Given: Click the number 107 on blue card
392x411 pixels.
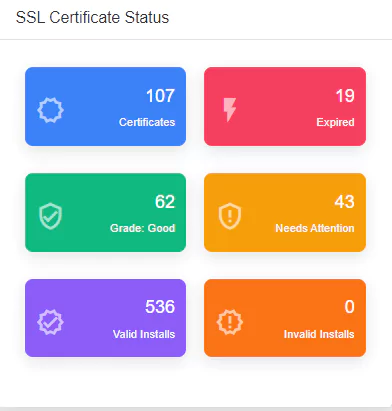Looking at the screenshot, I should pyautogui.click(x=160, y=96).
